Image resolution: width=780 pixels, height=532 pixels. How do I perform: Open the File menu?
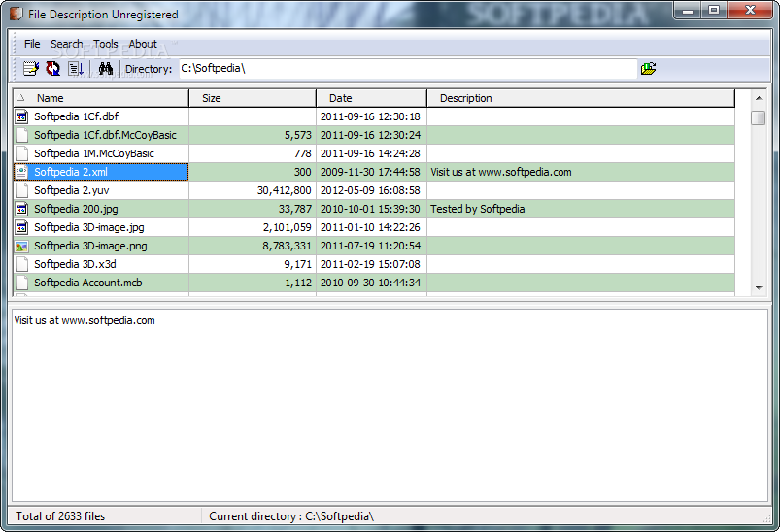[x=32, y=44]
